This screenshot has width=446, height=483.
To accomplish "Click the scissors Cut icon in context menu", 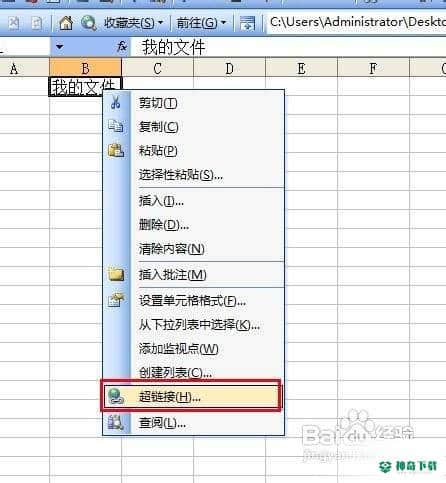I will (x=116, y=102).
